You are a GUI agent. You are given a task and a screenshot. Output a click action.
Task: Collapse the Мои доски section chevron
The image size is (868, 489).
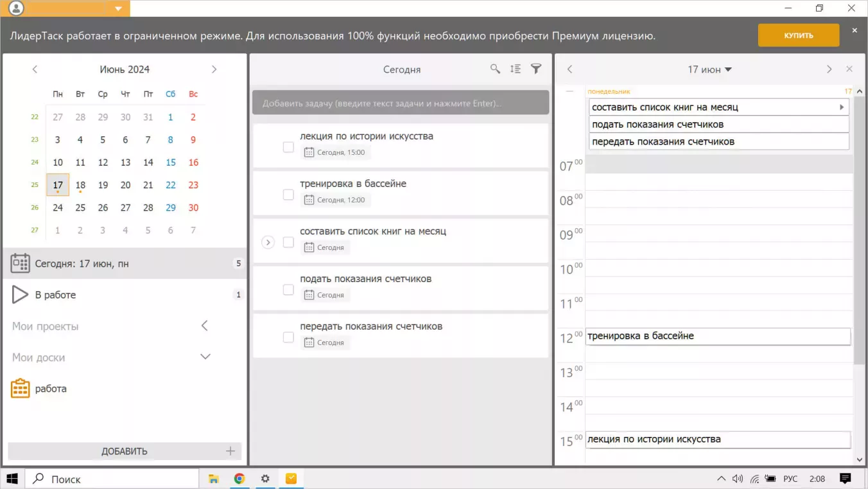[205, 357]
